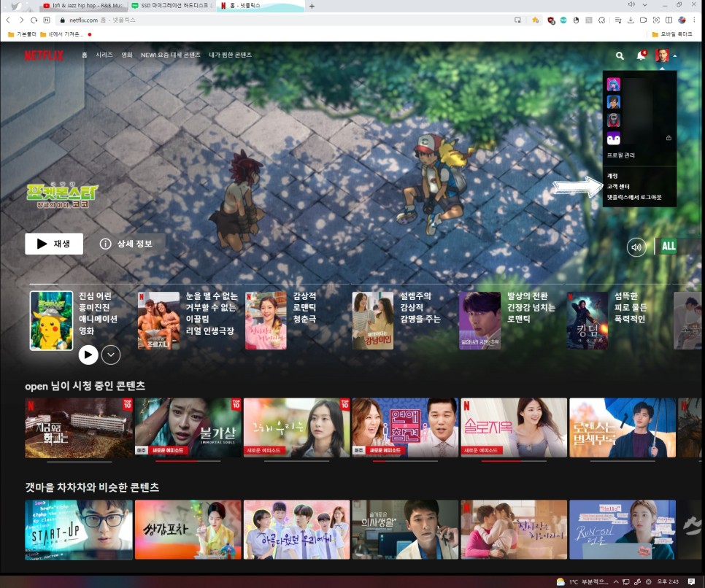Open 불가살 in the continue watching row
This screenshot has width=705, height=588.
coord(188,428)
